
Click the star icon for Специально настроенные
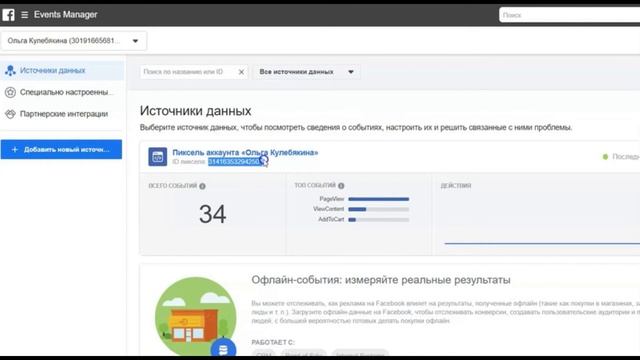(x=10, y=92)
